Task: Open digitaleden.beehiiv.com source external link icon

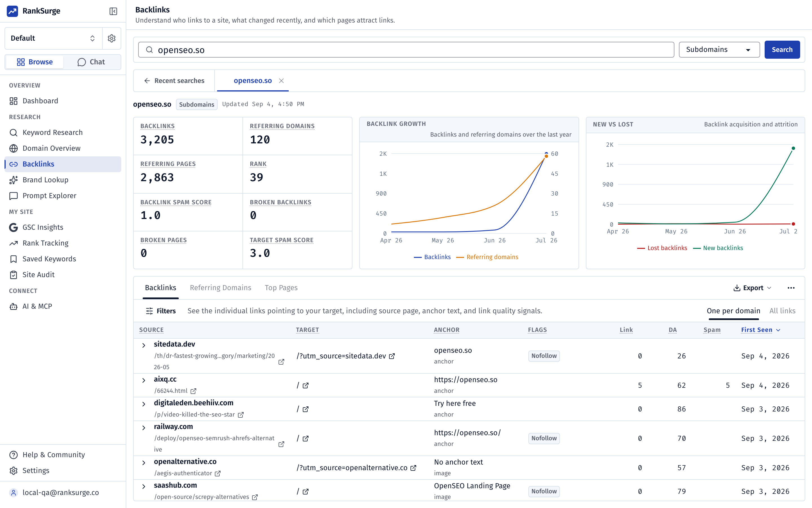Action: click(x=240, y=415)
